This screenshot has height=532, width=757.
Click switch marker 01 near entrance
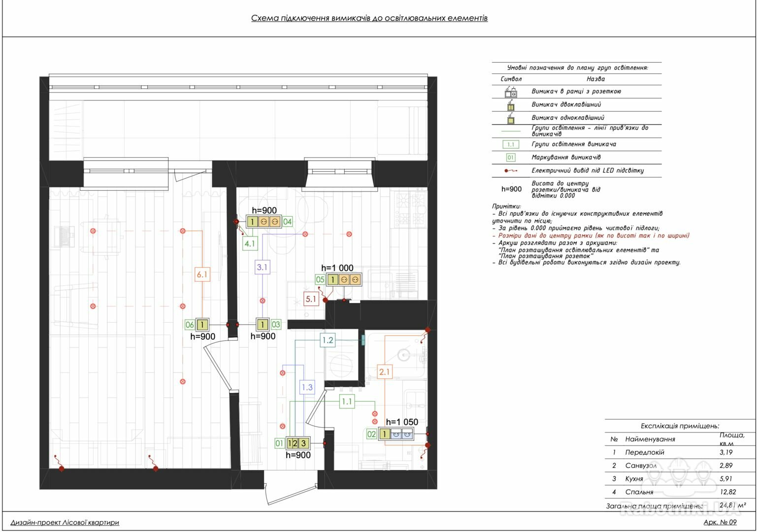[x=279, y=443]
